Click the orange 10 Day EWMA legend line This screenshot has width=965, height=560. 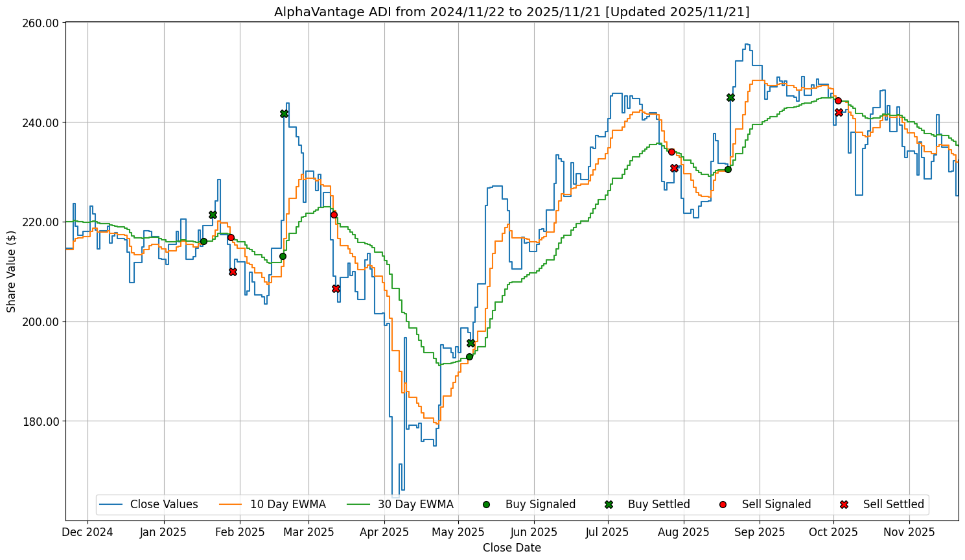click(231, 504)
